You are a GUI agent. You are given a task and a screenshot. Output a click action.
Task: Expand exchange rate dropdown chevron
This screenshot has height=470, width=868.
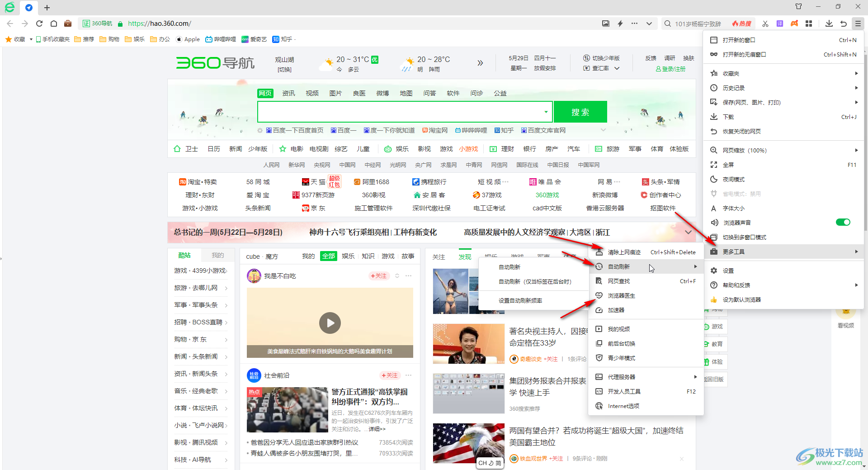617,68
